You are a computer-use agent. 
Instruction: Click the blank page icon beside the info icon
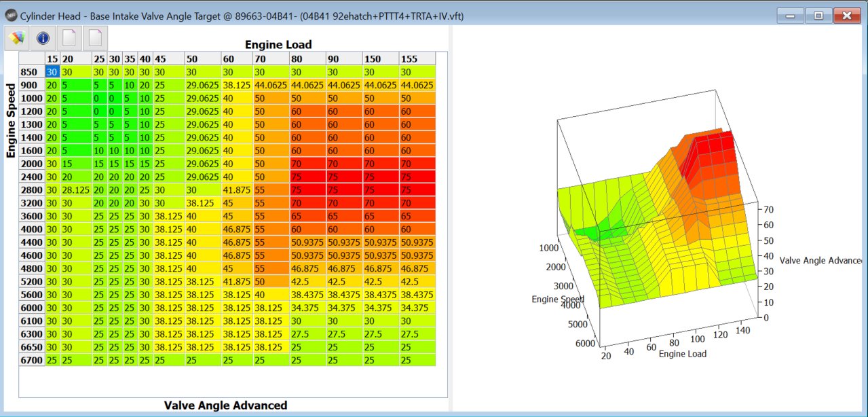[69, 38]
